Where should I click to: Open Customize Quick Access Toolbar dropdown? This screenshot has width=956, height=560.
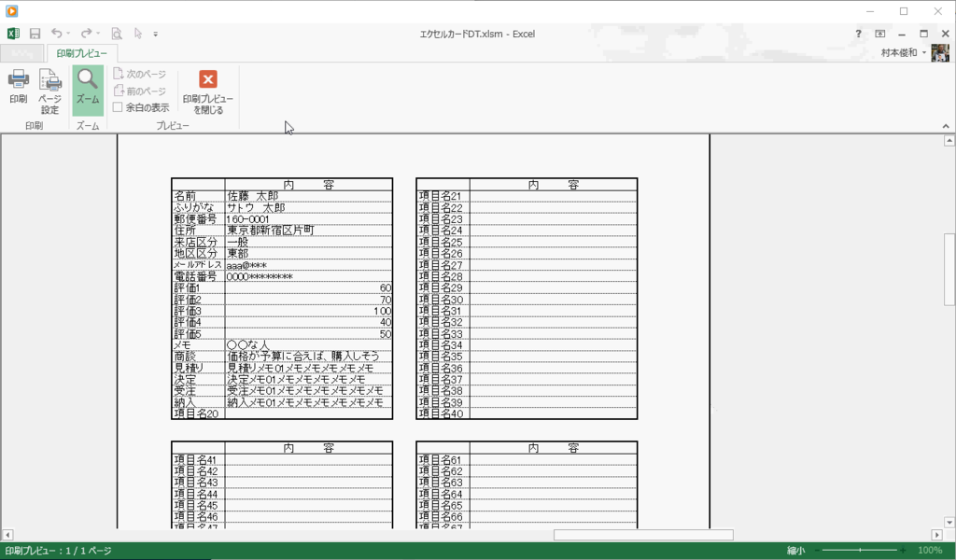point(156,35)
